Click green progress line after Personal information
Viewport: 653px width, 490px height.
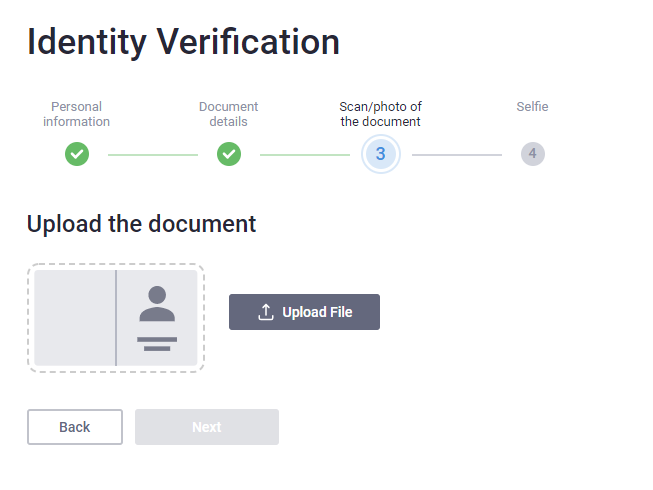tap(153, 155)
